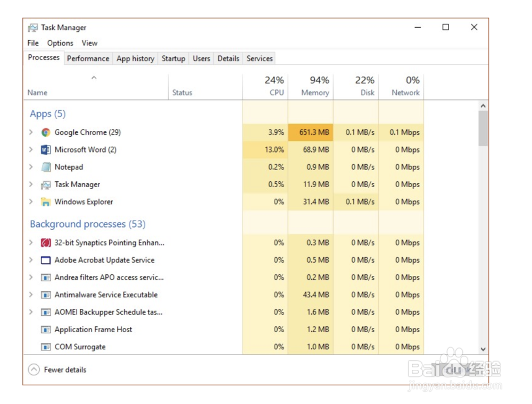Screen dimensions: 532x404
Task: Click the 31.4 MB memory value
Action: pos(316,201)
